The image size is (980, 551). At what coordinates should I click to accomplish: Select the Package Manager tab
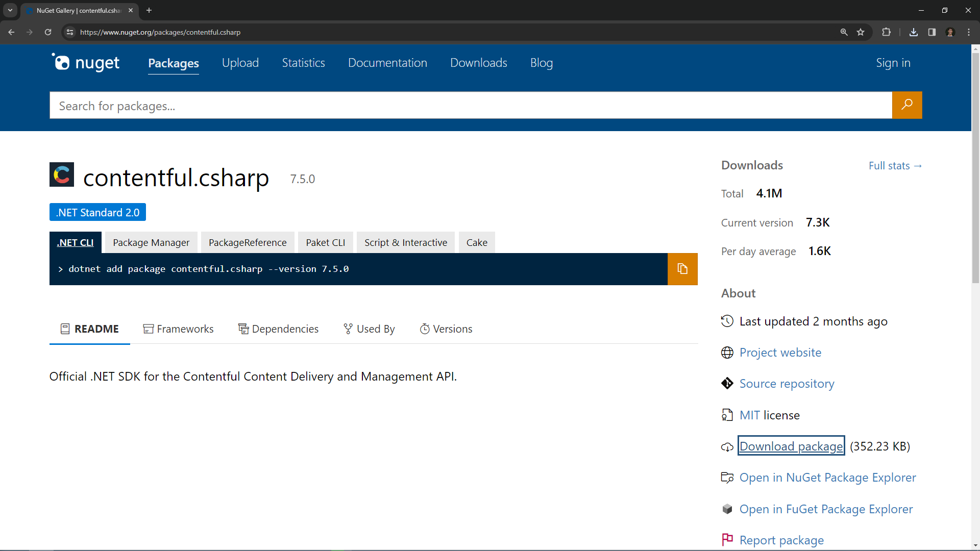tap(151, 242)
